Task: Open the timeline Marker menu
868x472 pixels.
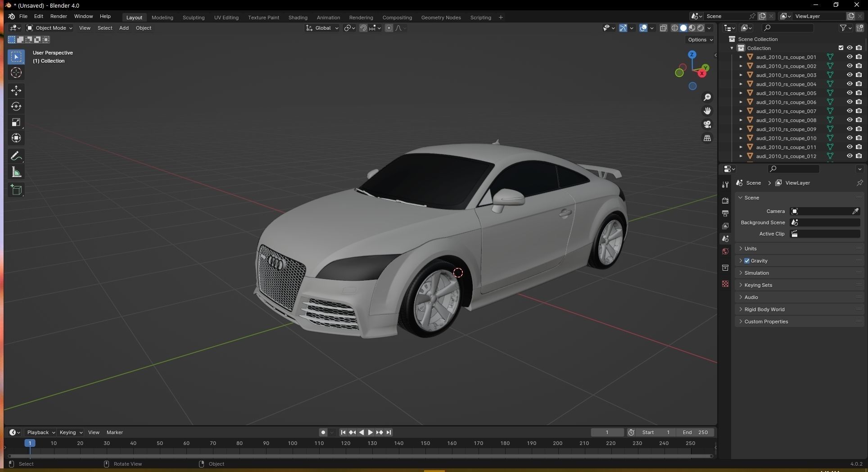Action: point(114,432)
